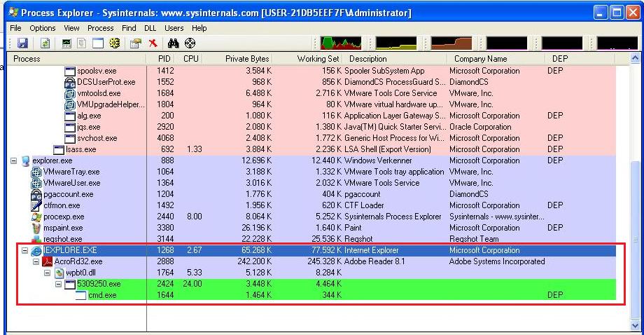The height and width of the screenshot is (335, 644).
Task: Click the explorer.exe process icon
Action: pyautogui.click(x=26, y=160)
